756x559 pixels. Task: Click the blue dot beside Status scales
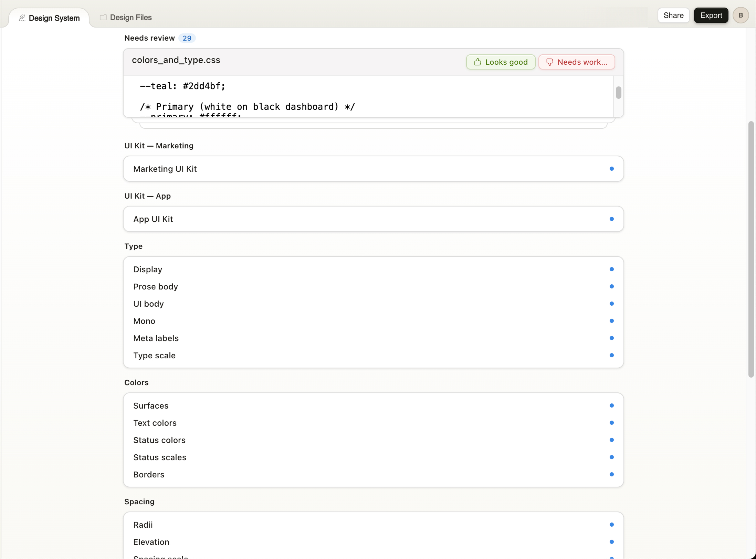[611, 457]
